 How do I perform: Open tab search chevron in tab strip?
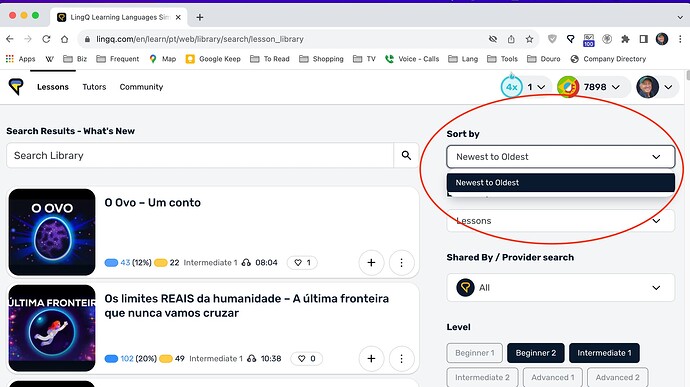tap(680, 17)
